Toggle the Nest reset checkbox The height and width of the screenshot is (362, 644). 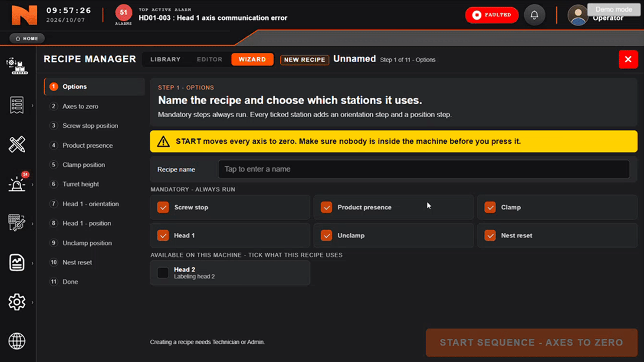coord(490,235)
